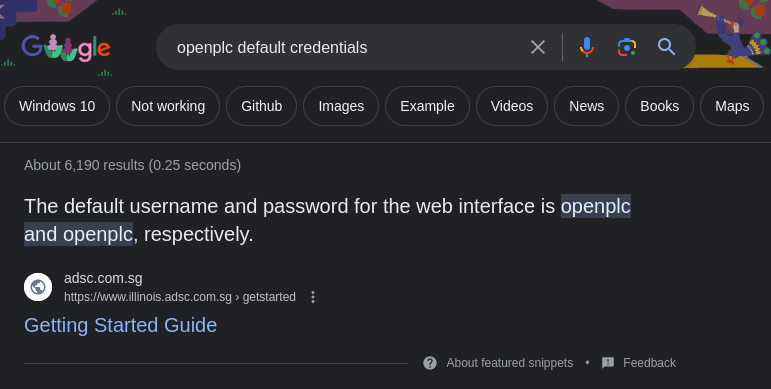The image size is (771, 389).
Task: Open the Google doodle logo
Action: click(66, 48)
